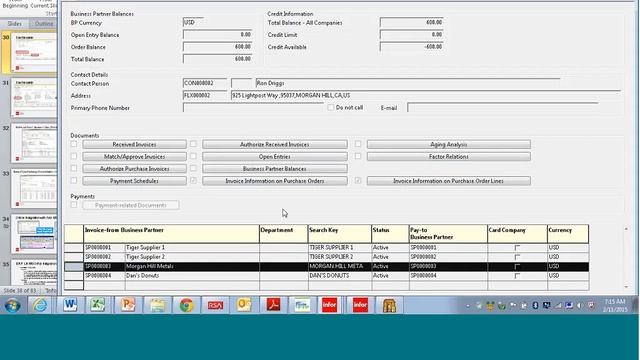
Task: Open Outlook from the taskbar
Action: pyautogui.click(x=244, y=305)
